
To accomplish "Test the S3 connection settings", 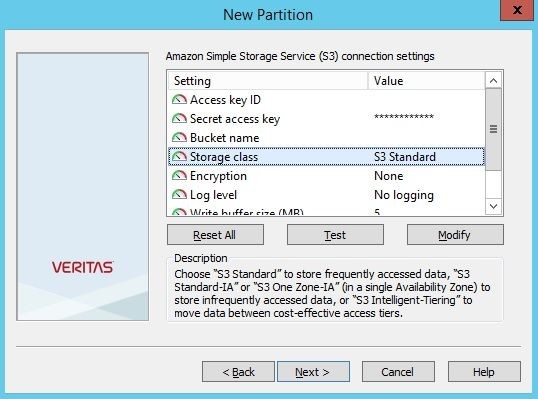I will click(335, 235).
